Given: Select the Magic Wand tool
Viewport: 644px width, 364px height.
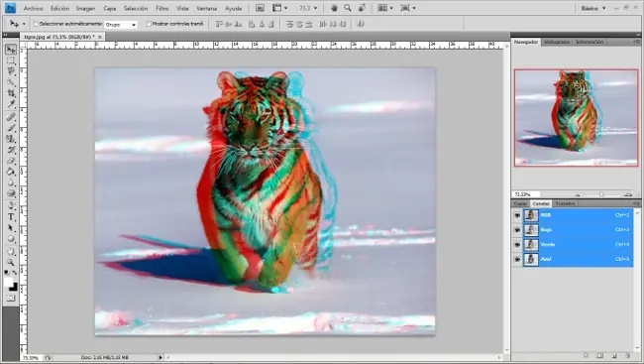Looking at the screenshot, I should [11, 82].
